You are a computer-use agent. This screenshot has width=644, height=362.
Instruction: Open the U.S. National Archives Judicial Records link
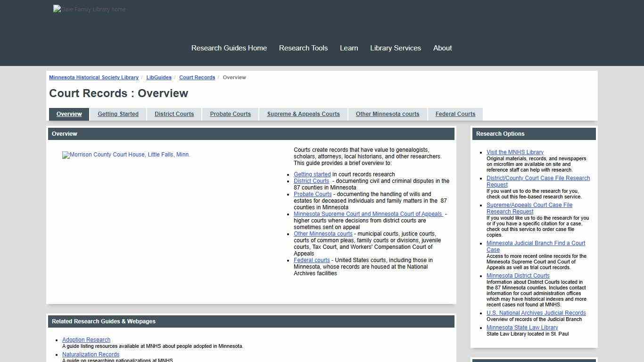click(536, 313)
